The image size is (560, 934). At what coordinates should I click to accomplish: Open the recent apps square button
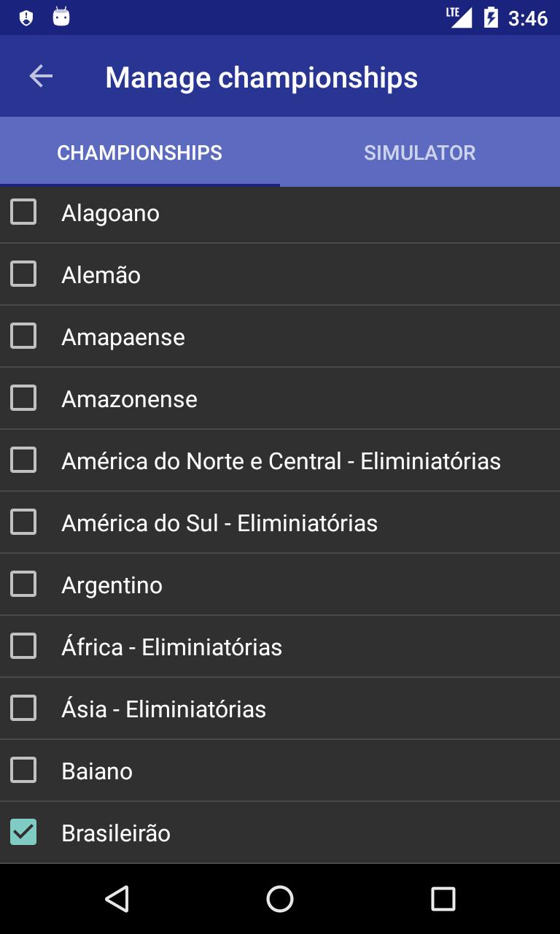443,899
